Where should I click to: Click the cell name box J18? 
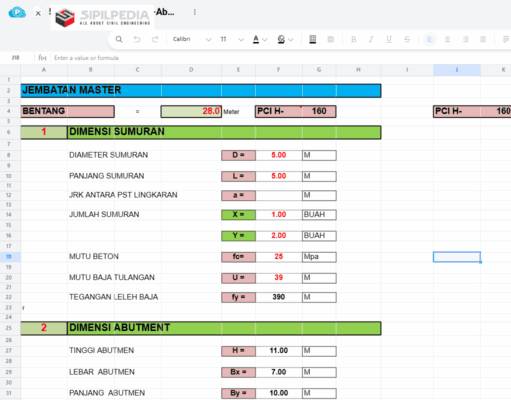click(x=16, y=58)
